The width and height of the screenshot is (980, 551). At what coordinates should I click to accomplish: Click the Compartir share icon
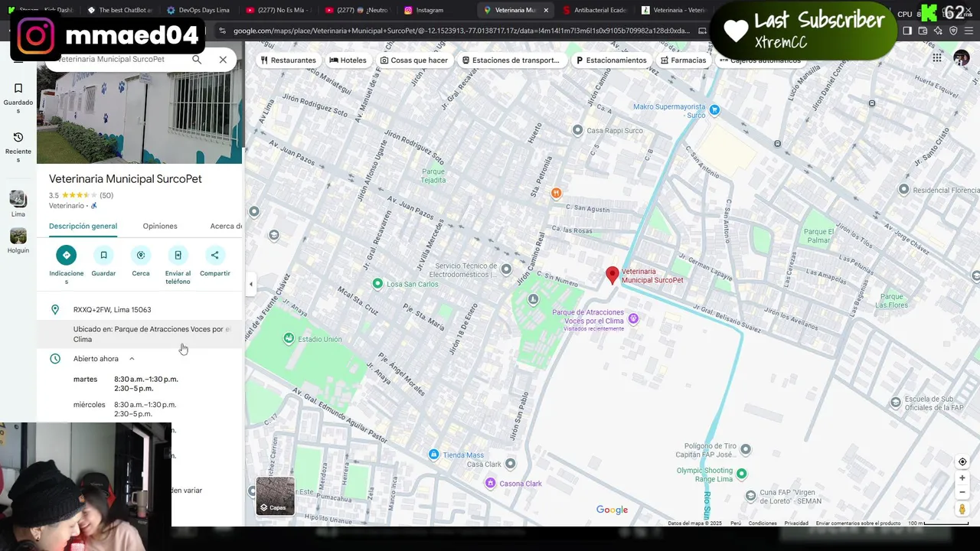(215, 255)
